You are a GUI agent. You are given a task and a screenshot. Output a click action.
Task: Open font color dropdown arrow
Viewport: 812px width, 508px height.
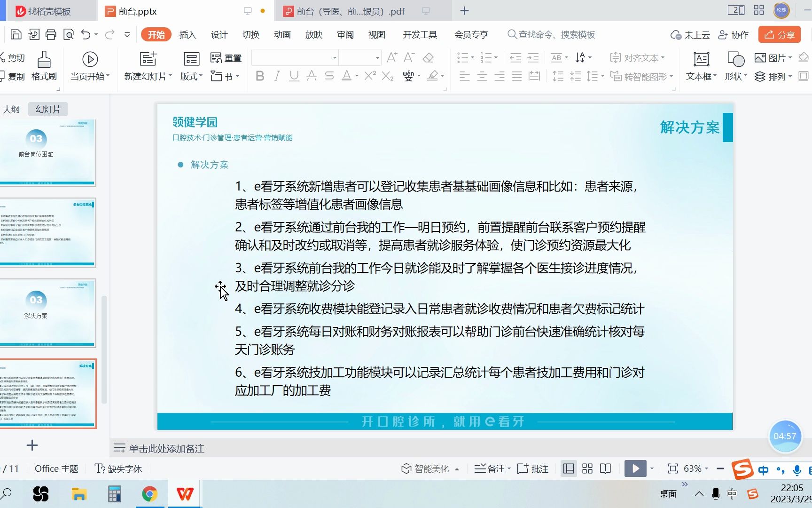point(357,76)
